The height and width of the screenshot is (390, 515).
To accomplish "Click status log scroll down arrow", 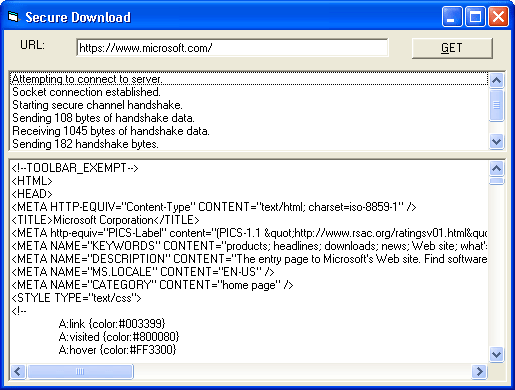I will (x=496, y=141).
